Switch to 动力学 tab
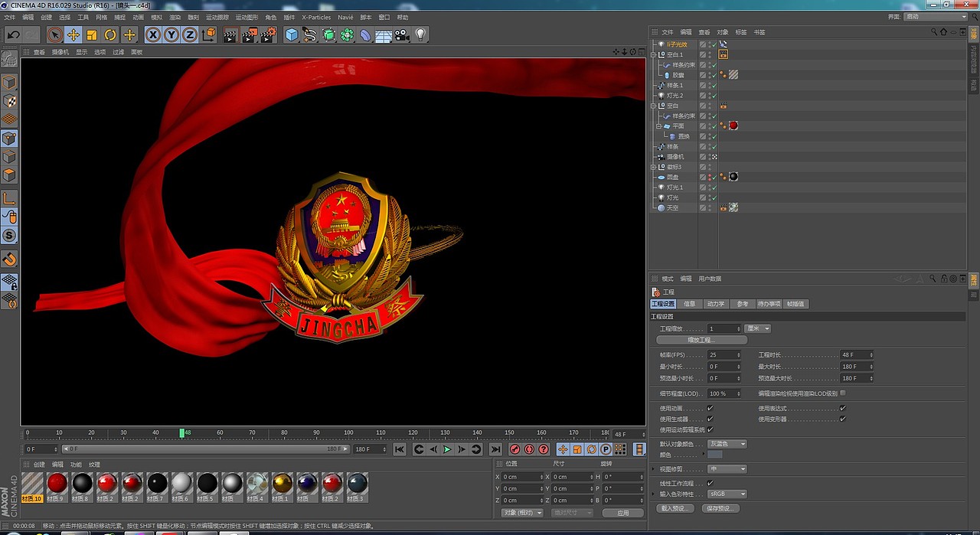980x535 pixels. coord(716,304)
